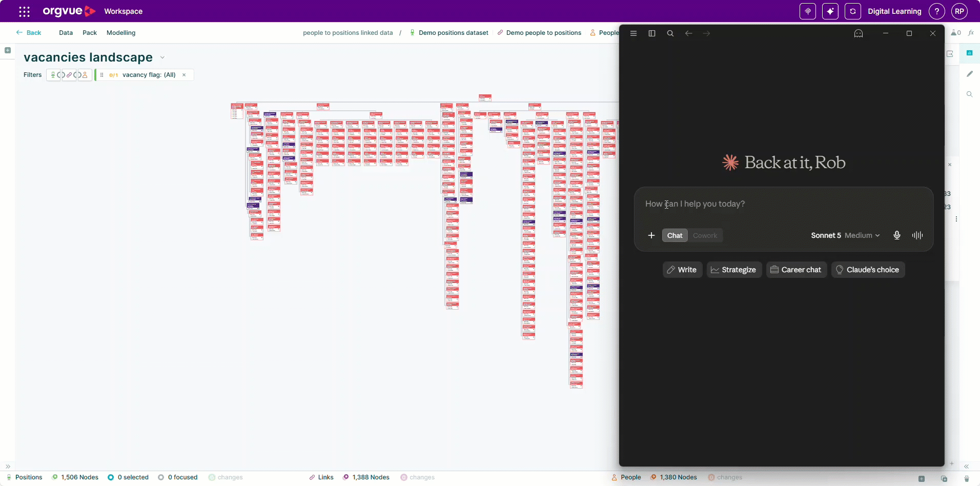Viewport: 980px width, 486px height.
Task: Click the Career chat suggestion chip
Action: (797, 270)
